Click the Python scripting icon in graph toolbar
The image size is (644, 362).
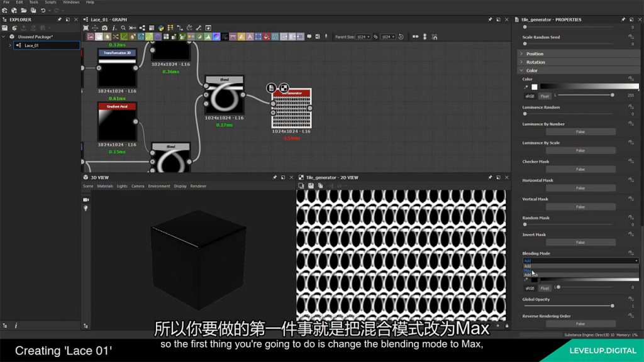(x=161, y=28)
